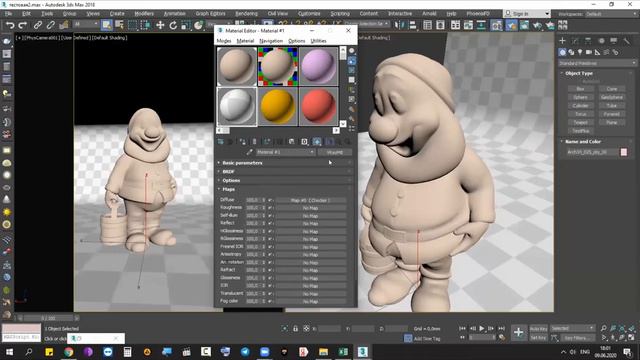Select the Cameras category icon

pos(589,52)
